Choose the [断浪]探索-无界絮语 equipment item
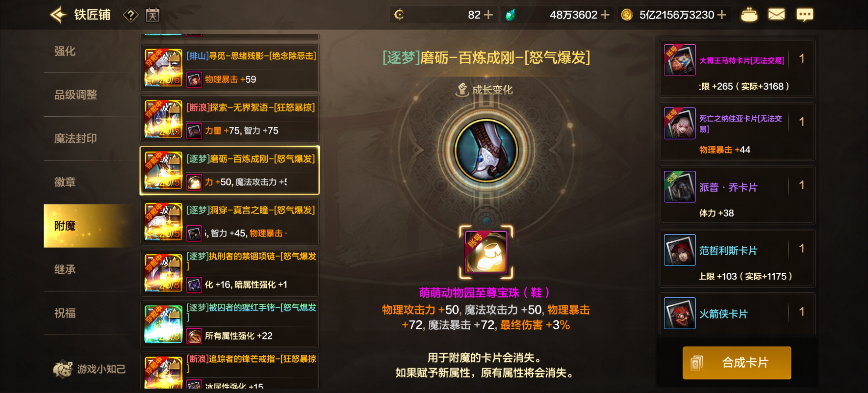 (x=230, y=119)
